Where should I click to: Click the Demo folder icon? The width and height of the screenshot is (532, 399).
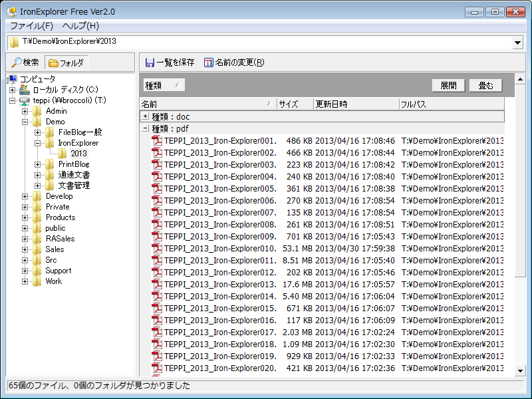click(37, 122)
